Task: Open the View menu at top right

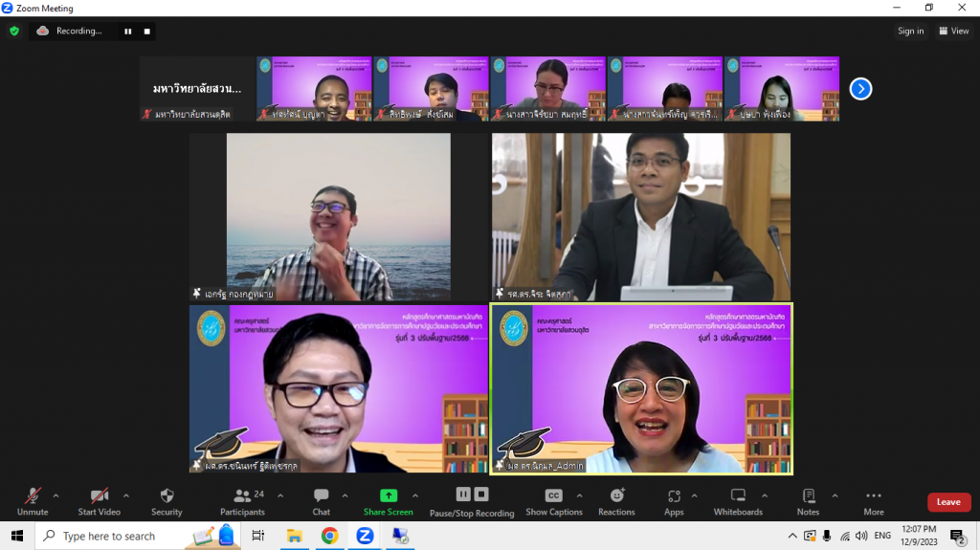Action: (x=955, y=31)
